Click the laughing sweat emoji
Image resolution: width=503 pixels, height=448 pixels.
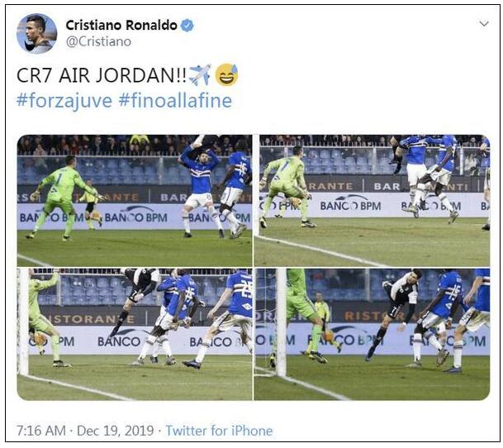pos(226,75)
